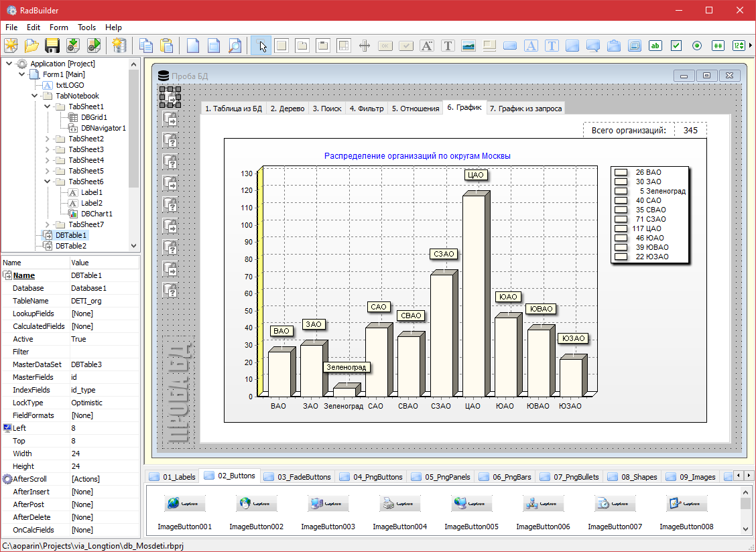
Task: Click the ВАО legend color box
Action: pyautogui.click(x=621, y=172)
